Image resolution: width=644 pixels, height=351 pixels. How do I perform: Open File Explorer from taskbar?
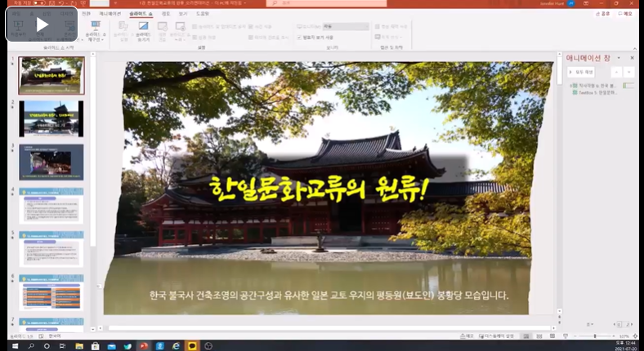pos(79,345)
